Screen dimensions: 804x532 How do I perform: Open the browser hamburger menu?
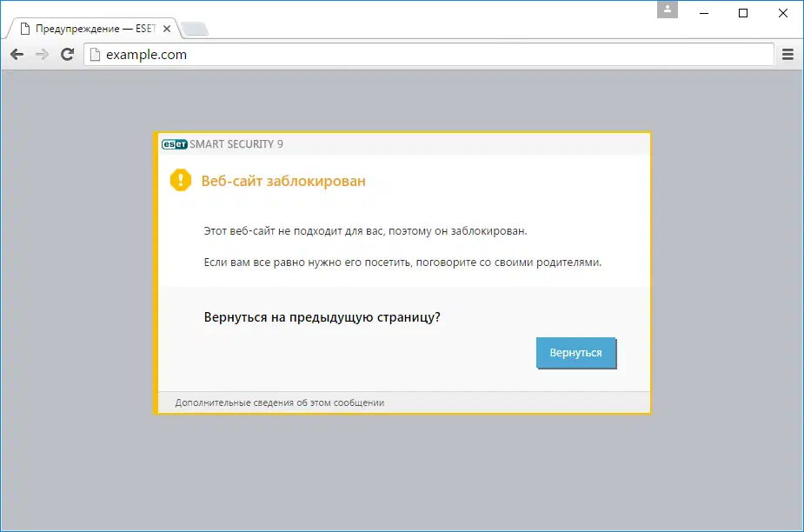787,54
